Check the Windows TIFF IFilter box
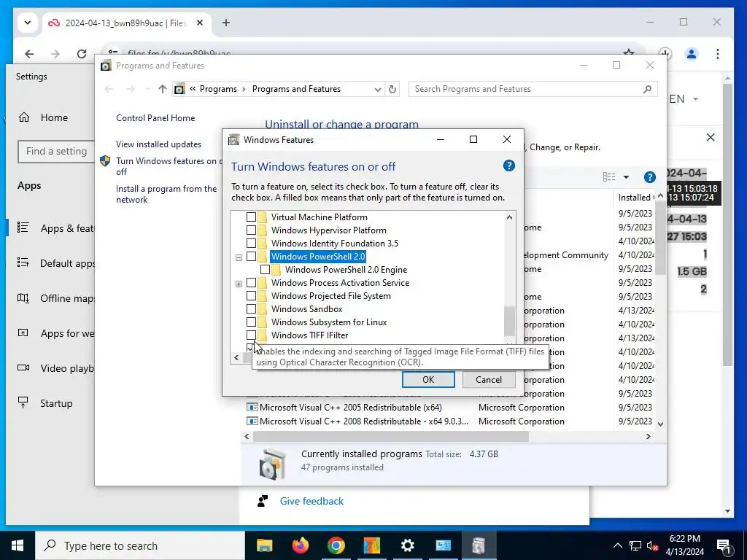Screen dimensions: 747x560 coord(251,335)
